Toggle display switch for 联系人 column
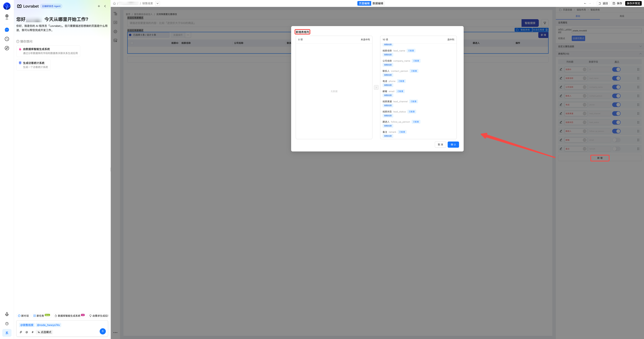Image resolution: width=644 pixels, height=339 pixels. 616,96
